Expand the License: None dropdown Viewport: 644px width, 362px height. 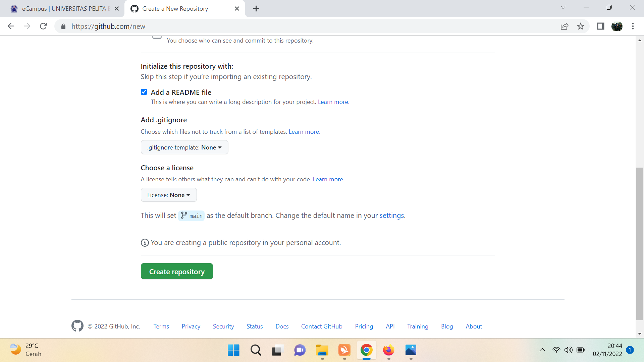pos(169,195)
